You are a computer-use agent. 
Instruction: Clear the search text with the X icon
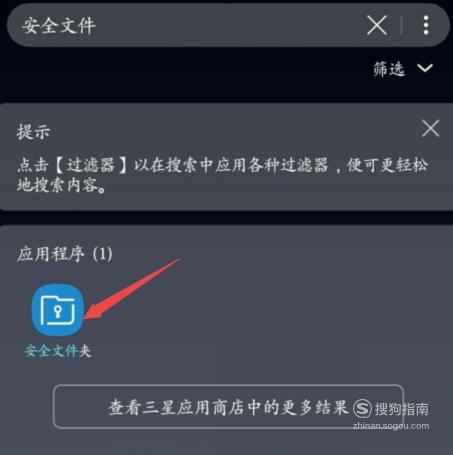377,25
